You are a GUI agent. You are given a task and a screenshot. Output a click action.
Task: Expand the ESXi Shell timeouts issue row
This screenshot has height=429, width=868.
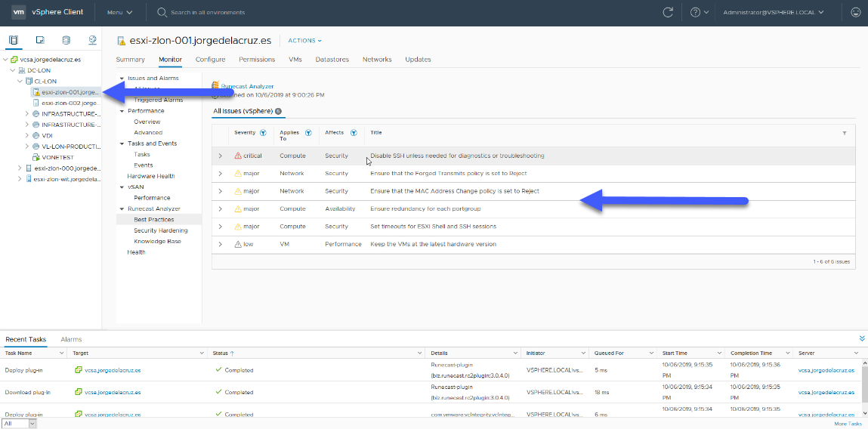coord(221,227)
